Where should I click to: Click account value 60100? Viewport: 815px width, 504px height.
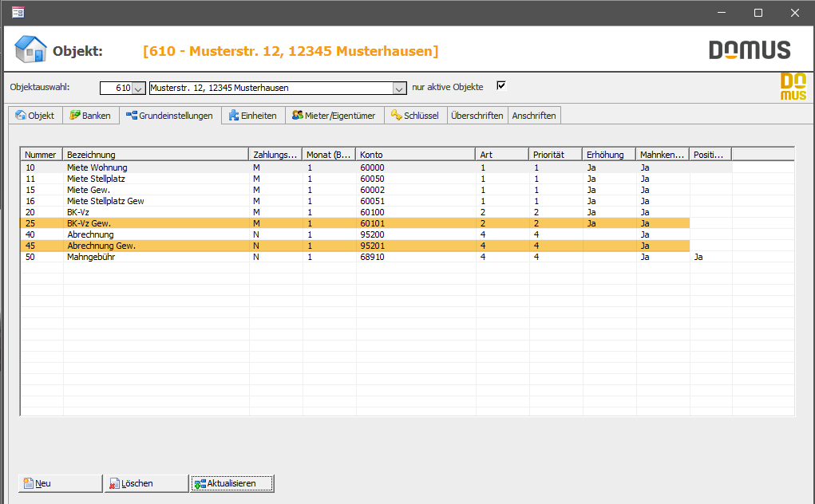(x=372, y=212)
